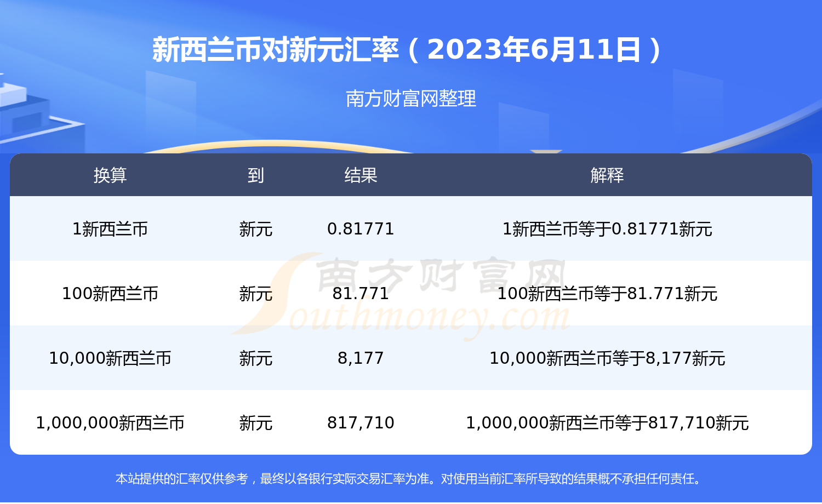
Task: Select the result value 0.81771
Action: tap(361, 229)
